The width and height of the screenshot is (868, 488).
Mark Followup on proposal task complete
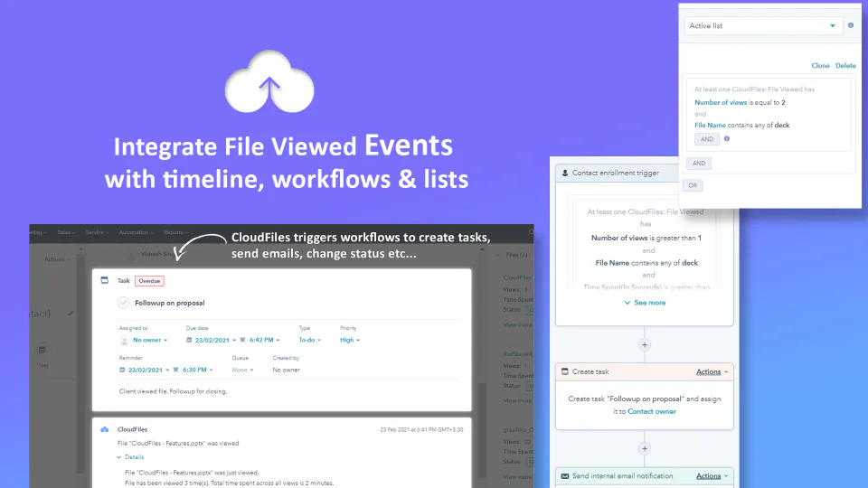pyautogui.click(x=124, y=303)
